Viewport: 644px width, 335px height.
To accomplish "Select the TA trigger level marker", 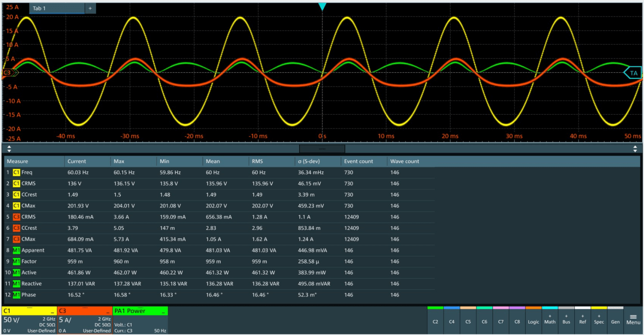I will [633, 73].
